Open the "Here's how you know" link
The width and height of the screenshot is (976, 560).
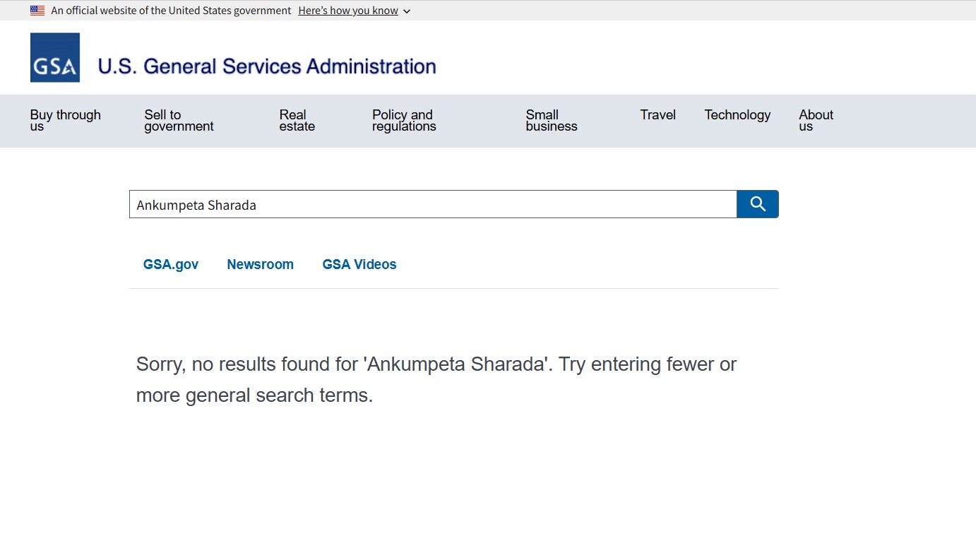347,11
